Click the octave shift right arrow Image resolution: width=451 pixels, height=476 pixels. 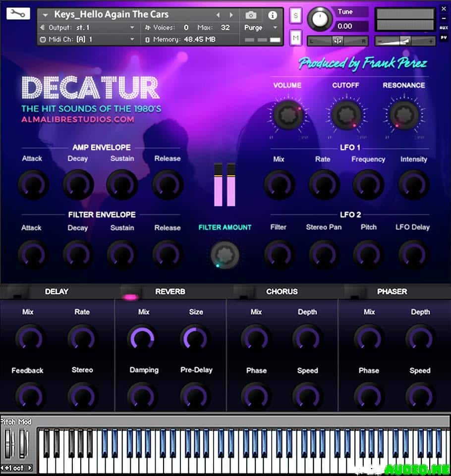point(30,468)
